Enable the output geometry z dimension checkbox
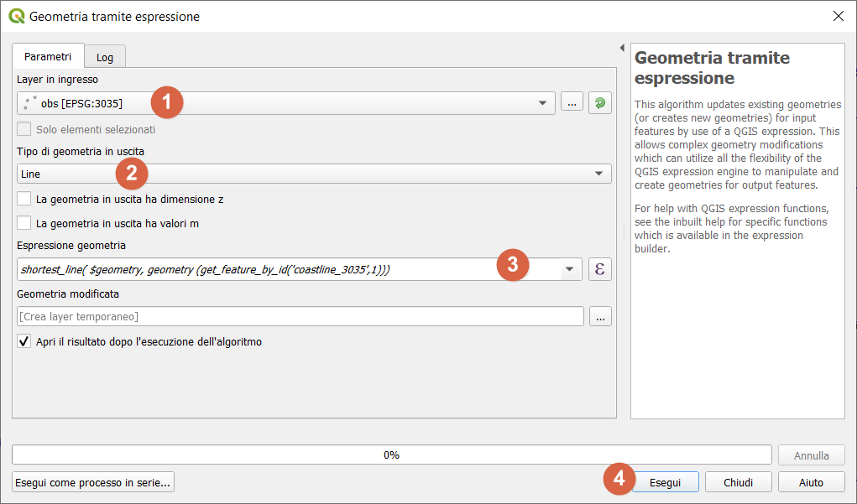The image size is (857, 504). pos(24,200)
